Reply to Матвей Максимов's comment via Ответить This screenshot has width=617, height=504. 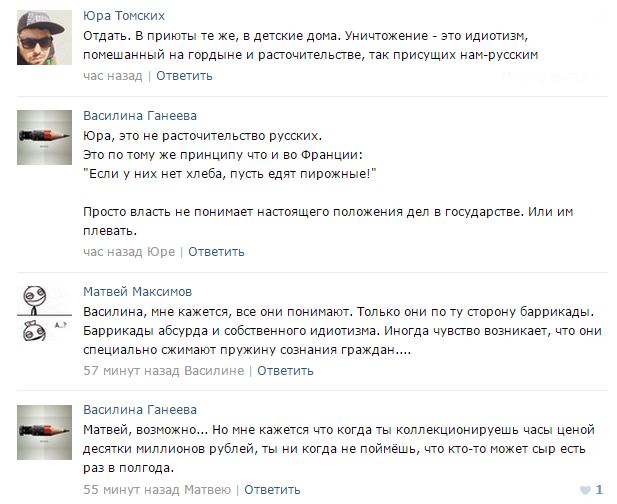point(285,371)
